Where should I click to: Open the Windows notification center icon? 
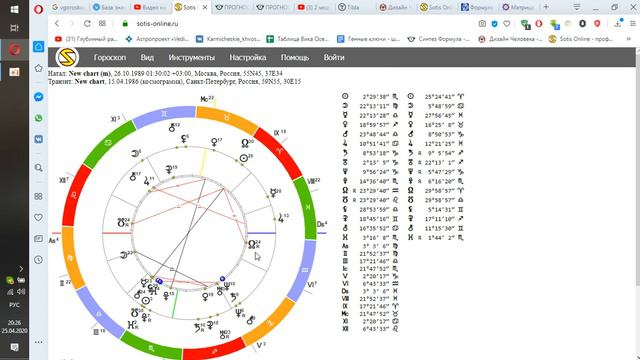pos(14,347)
